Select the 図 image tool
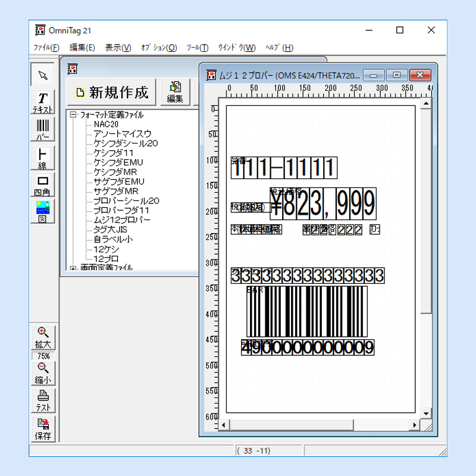Viewport: 476px width, 476px height. 43,212
